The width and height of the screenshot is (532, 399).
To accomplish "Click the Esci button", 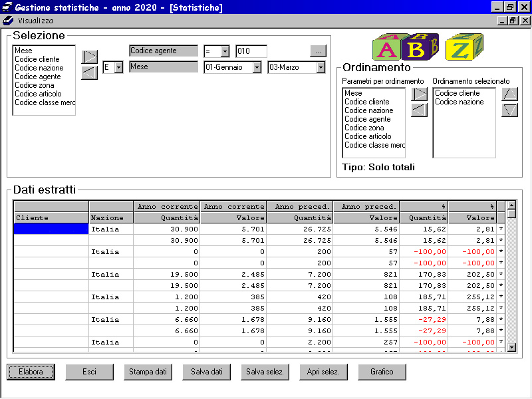I will pyautogui.click(x=90, y=372).
